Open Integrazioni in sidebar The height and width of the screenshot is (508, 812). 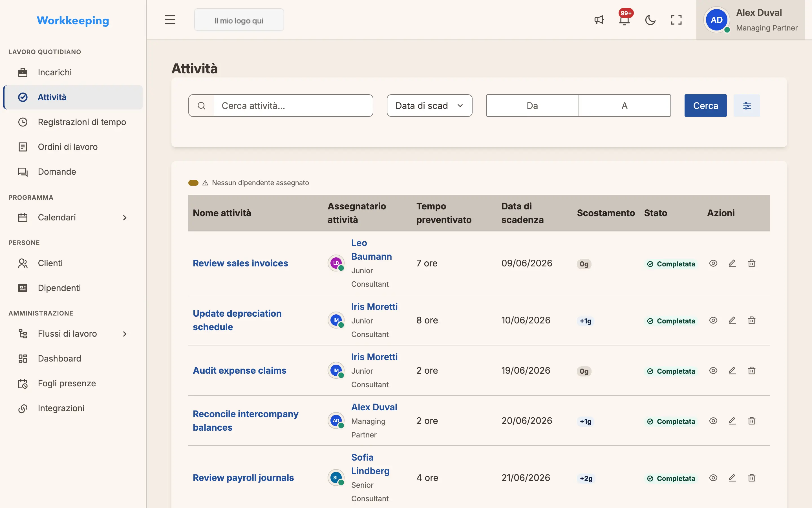point(73,408)
